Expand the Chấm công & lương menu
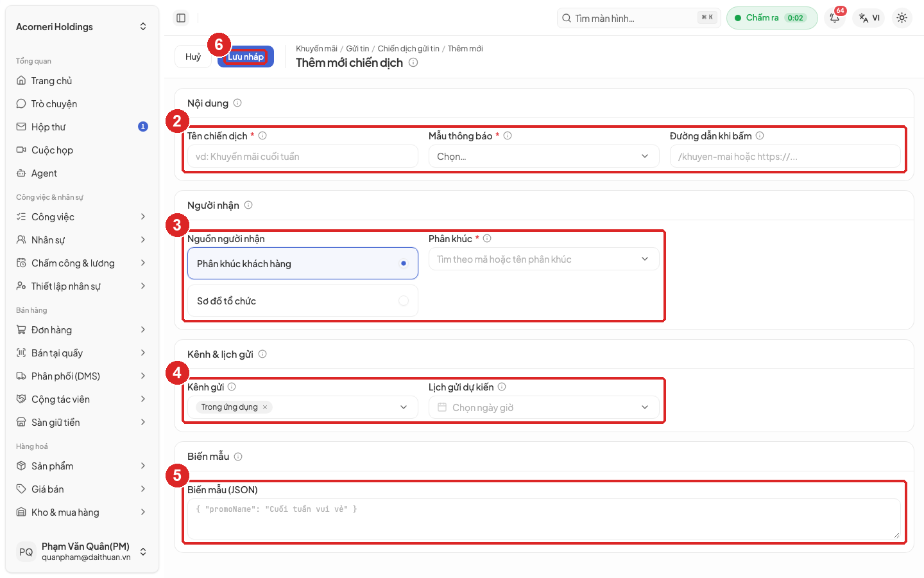This screenshot has height=578, width=924. coord(82,263)
